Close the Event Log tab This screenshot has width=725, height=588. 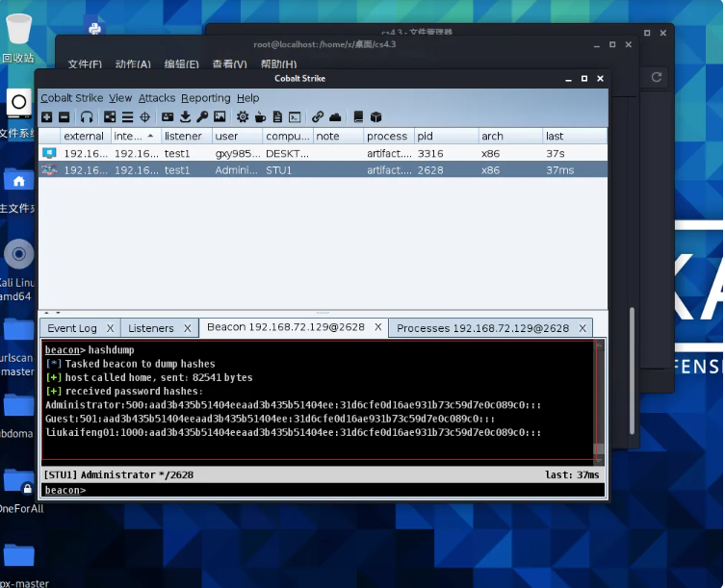point(110,328)
